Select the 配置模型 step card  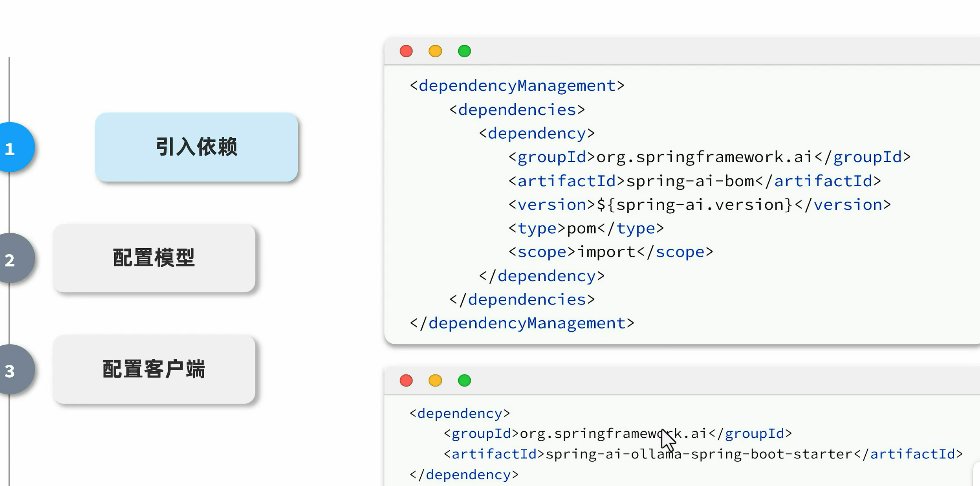[154, 258]
